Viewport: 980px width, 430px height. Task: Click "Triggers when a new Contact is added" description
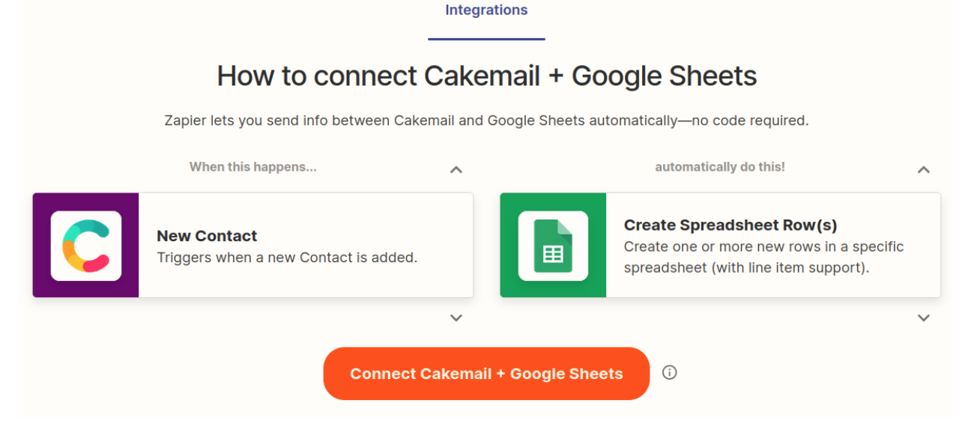pos(287,258)
